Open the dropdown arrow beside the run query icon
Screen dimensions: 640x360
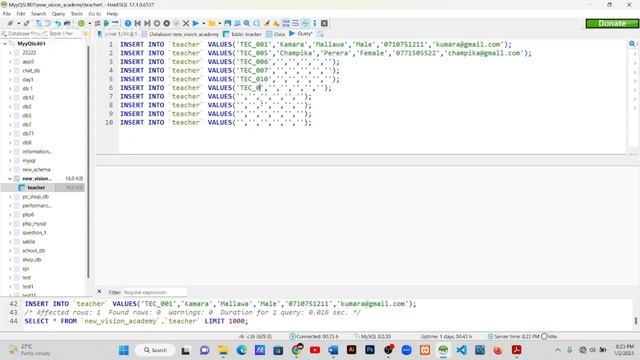click(203, 23)
